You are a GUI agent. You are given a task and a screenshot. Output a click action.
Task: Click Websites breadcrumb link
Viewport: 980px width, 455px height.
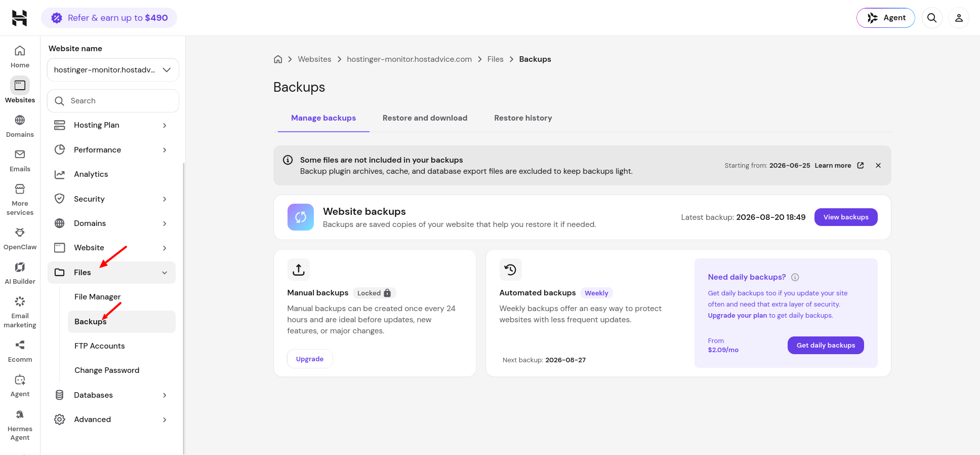point(314,59)
